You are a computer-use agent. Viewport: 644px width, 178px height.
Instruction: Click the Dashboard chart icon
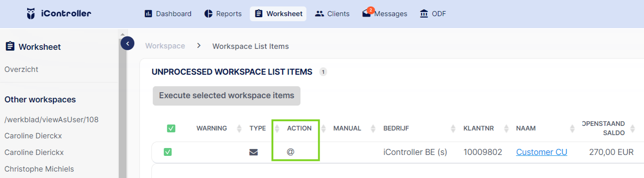[x=148, y=14]
